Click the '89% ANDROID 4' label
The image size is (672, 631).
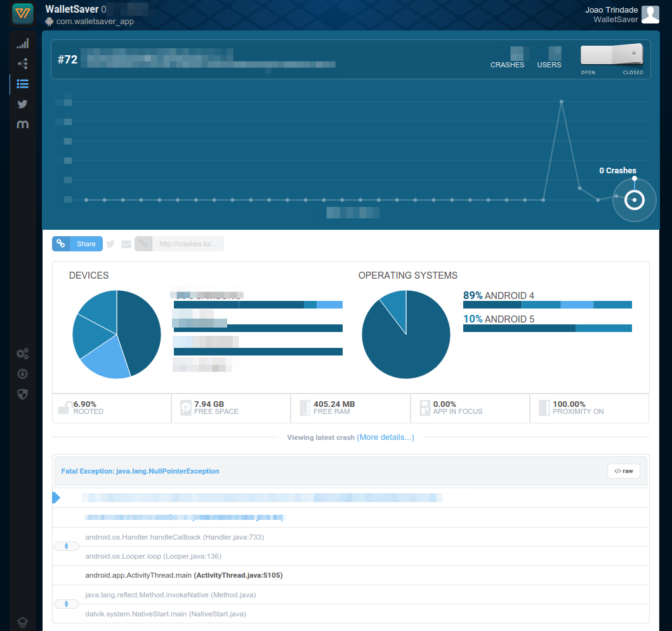(498, 295)
